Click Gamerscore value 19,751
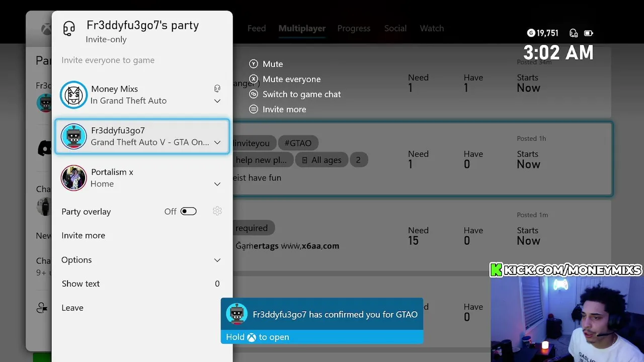 click(x=548, y=33)
